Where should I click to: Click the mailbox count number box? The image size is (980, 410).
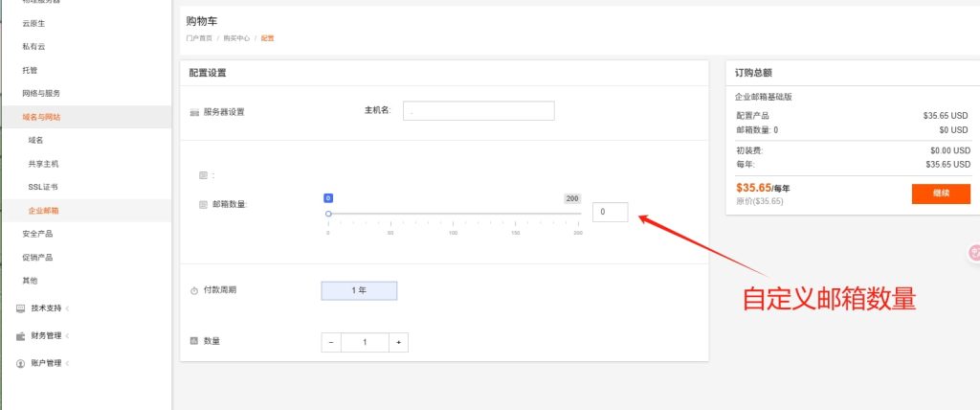[x=610, y=213]
